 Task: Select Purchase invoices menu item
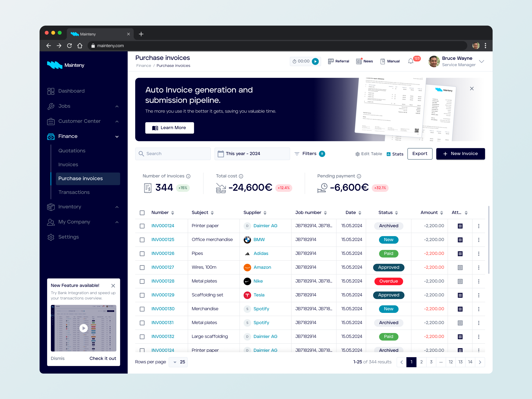click(x=88, y=179)
